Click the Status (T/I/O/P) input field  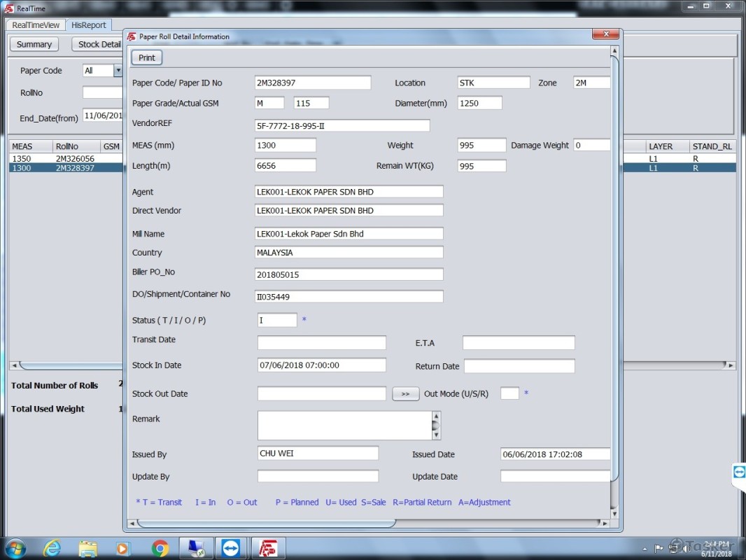277,321
